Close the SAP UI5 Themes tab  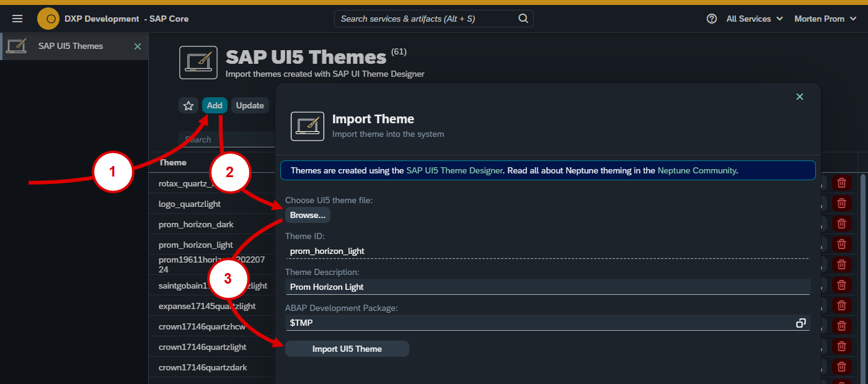pyautogui.click(x=138, y=46)
